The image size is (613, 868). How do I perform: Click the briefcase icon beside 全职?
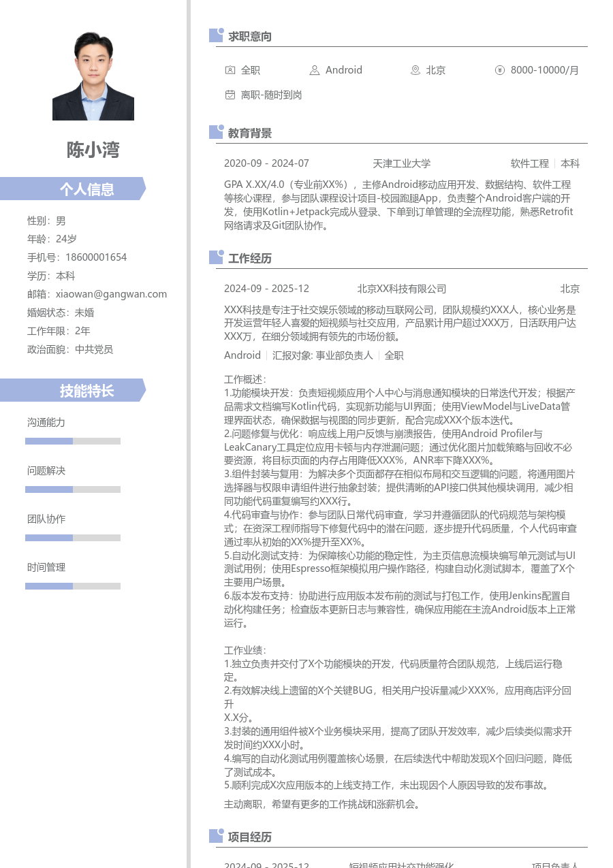[x=230, y=69]
